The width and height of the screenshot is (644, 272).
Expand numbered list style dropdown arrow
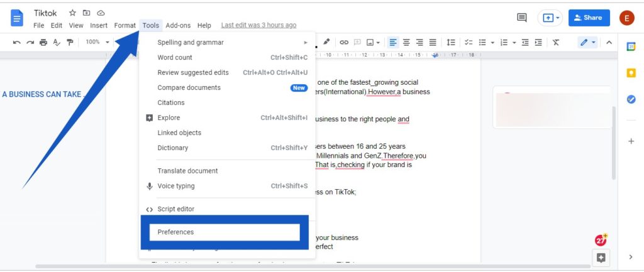[x=514, y=42]
